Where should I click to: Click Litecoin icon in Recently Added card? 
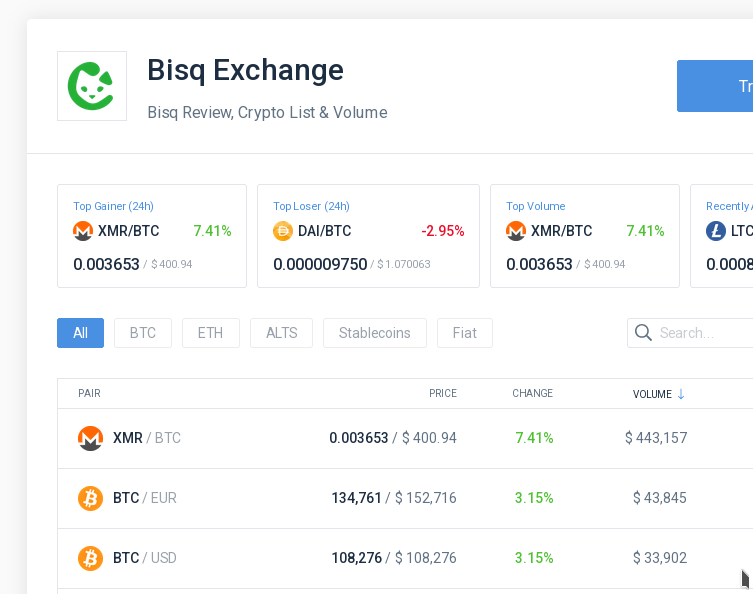[716, 231]
